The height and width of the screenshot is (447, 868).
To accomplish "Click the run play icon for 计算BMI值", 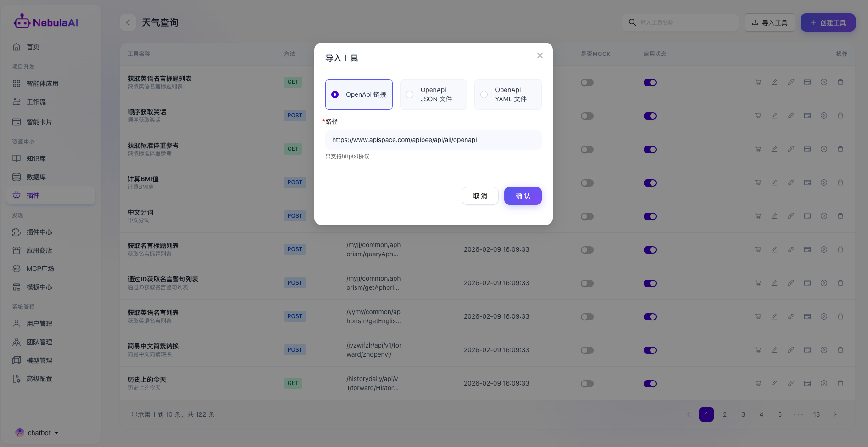I will coord(824,183).
